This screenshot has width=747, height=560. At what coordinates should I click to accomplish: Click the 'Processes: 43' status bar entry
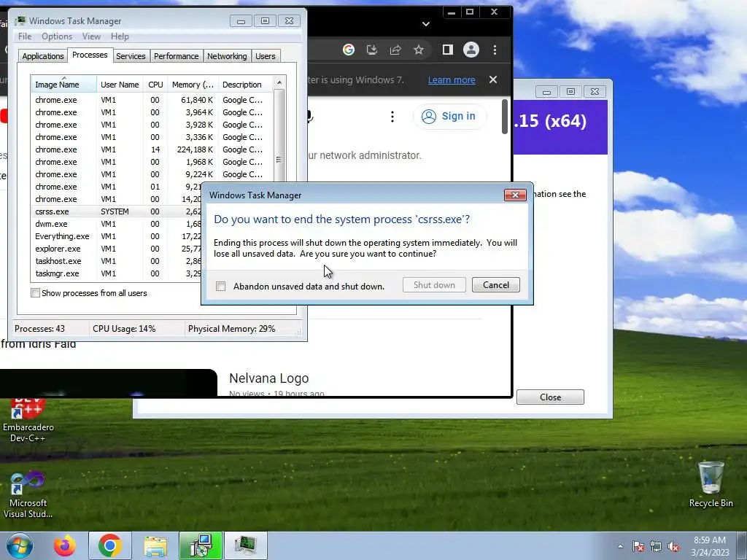(x=39, y=329)
